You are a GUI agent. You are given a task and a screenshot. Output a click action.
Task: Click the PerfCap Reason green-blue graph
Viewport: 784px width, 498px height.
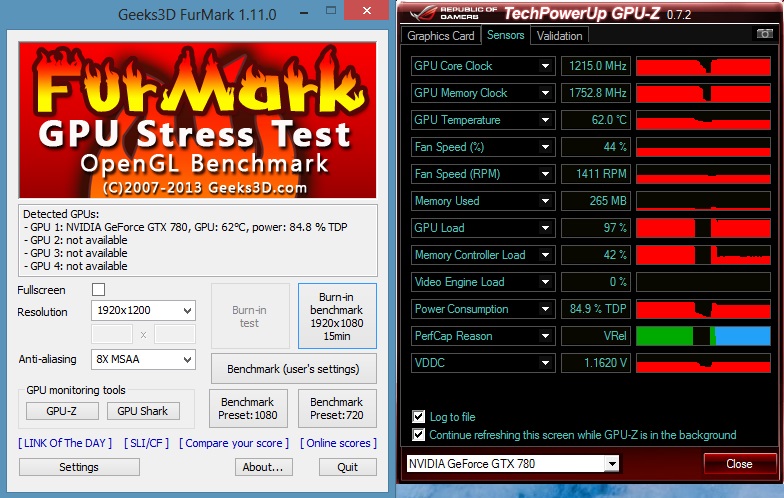pyautogui.click(x=703, y=336)
